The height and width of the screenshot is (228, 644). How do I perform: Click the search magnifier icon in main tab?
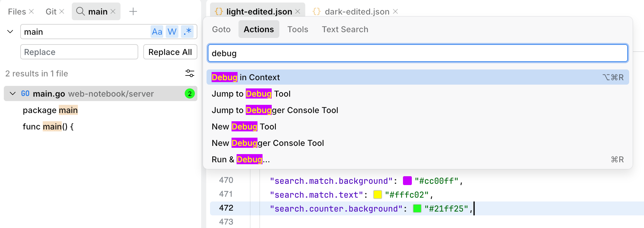(x=81, y=12)
